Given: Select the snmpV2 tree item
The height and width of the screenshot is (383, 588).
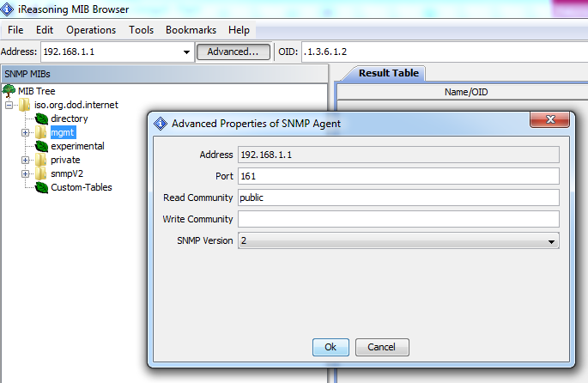Looking at the screenshot, I should (x=67, y=173).
